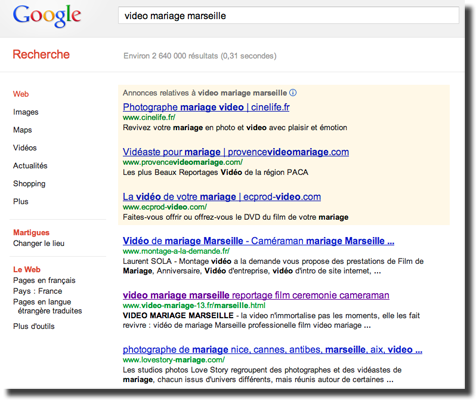476x400 pixels.
Task: Expand Plus d'outils options
Action: pyautogui.click(x=34, y=326)
